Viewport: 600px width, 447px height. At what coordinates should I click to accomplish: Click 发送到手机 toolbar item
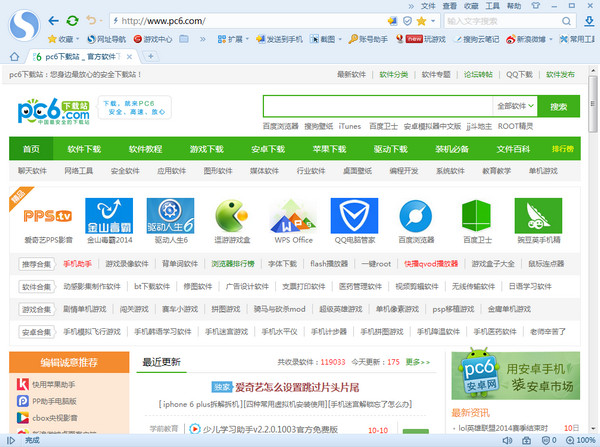pyautogui.click(x=279, y=39)
